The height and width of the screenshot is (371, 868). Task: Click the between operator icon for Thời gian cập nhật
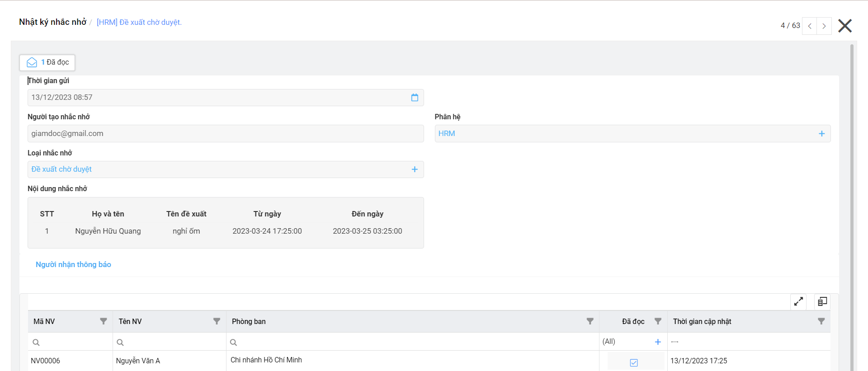click(x=675, y=342)
